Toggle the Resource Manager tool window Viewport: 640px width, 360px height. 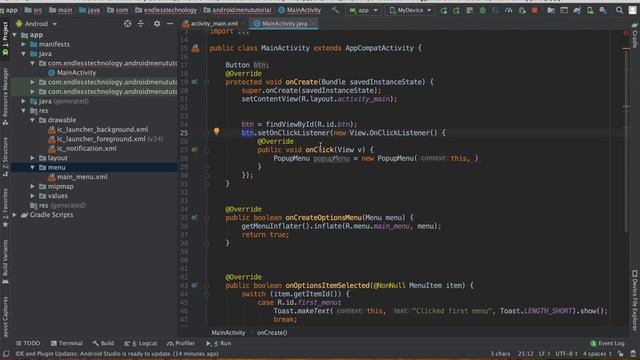tap(5, 96)
